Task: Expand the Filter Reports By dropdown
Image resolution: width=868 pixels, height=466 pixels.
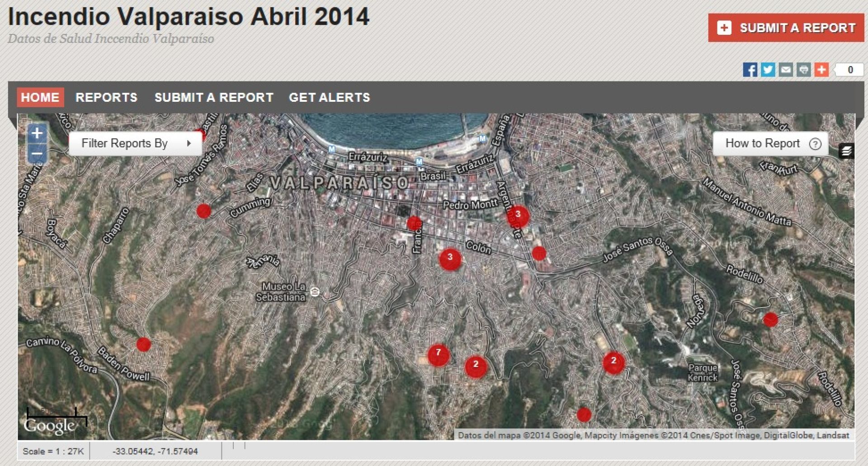Action: coord(135,143)
